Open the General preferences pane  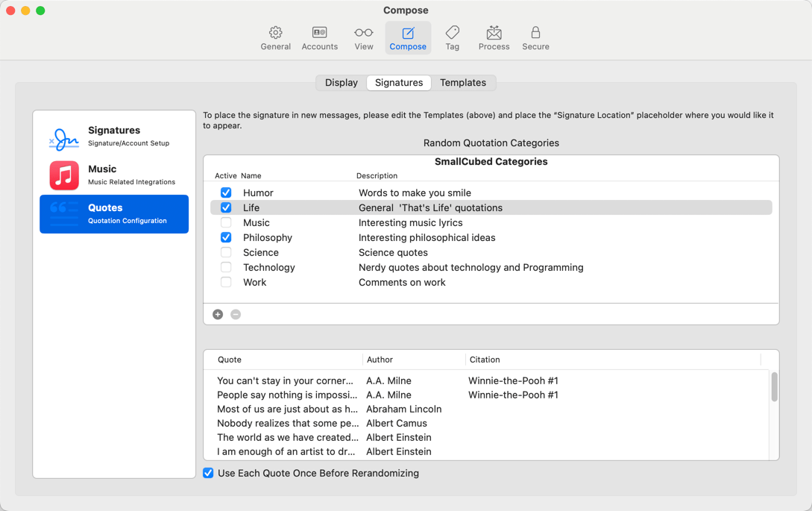[x=275, y=38]
